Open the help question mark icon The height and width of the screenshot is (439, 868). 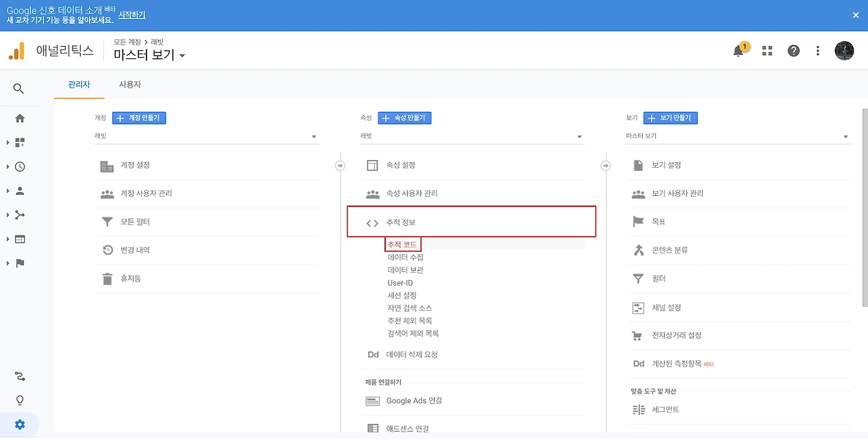point(793,51)
